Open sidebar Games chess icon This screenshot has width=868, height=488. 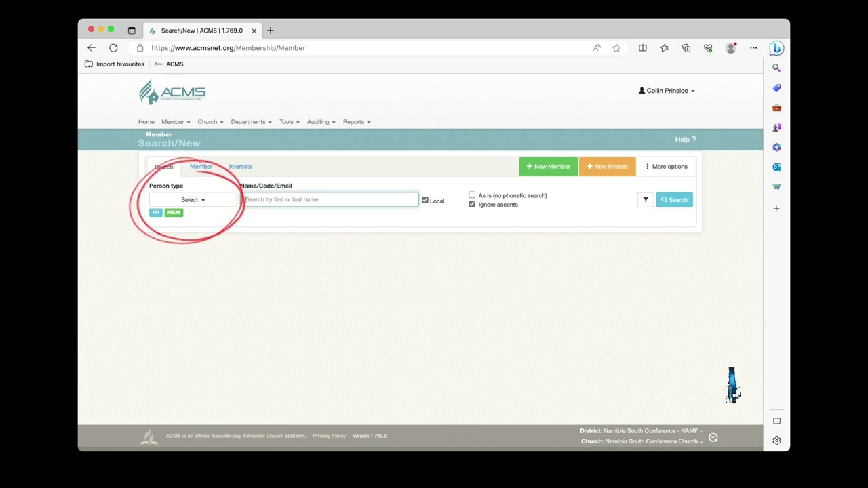point(776,127)
